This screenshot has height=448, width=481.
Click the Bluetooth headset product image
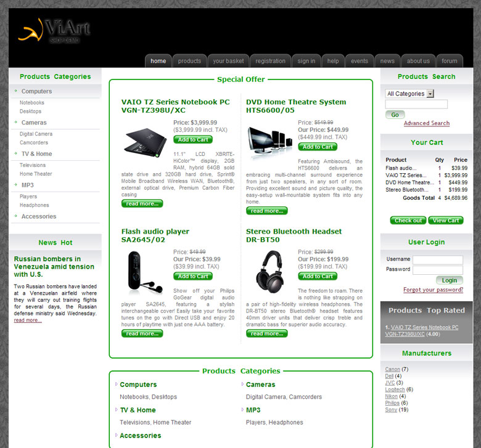point(271,272)
